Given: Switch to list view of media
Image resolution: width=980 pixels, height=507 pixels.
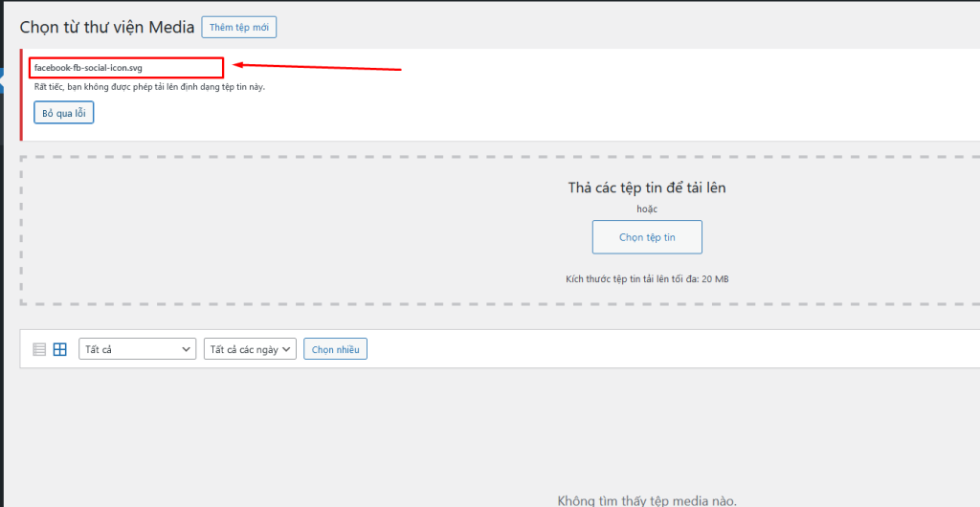Looking at the screenshot, I should click(39, 349).
